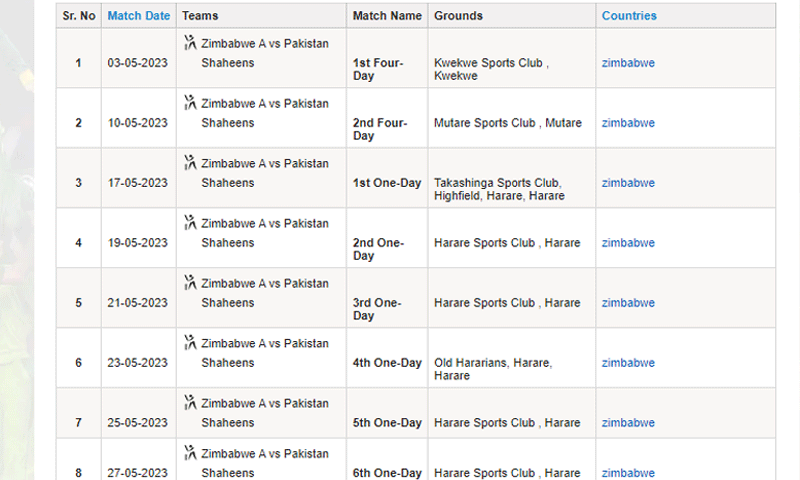Click cricket icon for 2nd One-Day match
This screenshot has width=800, height=480.
[190, 222]
